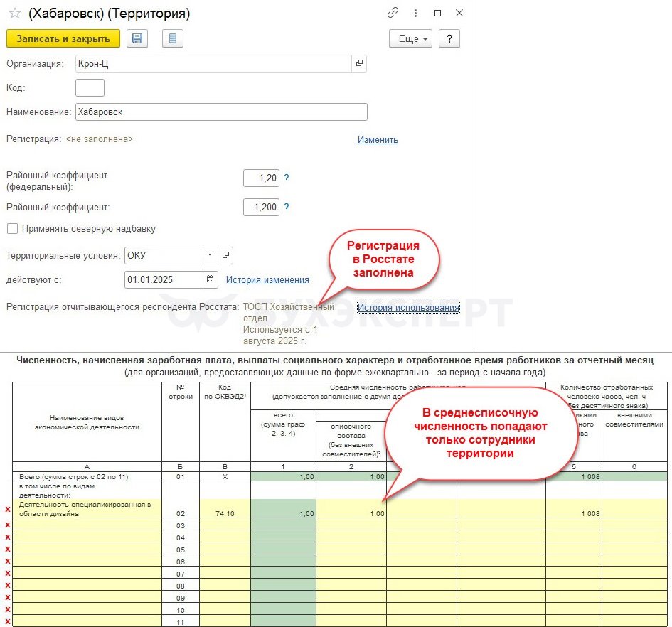Maximize the territory form window

437,14
